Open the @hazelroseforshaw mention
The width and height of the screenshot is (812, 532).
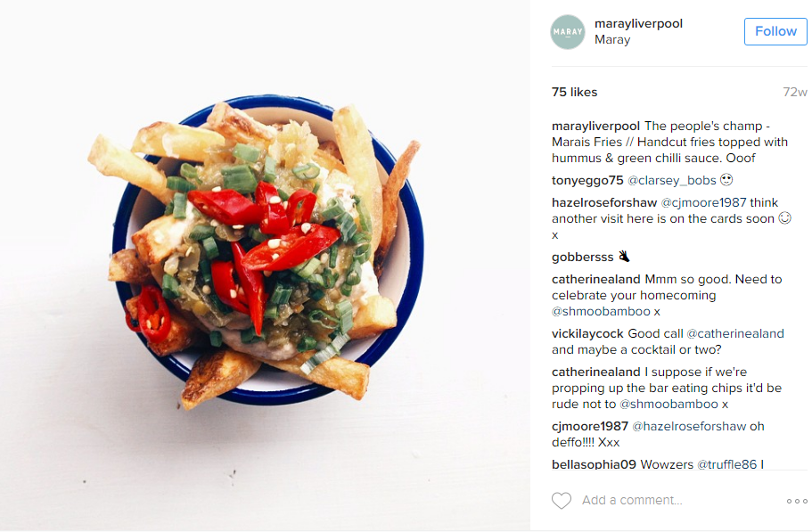click(689, 427)
